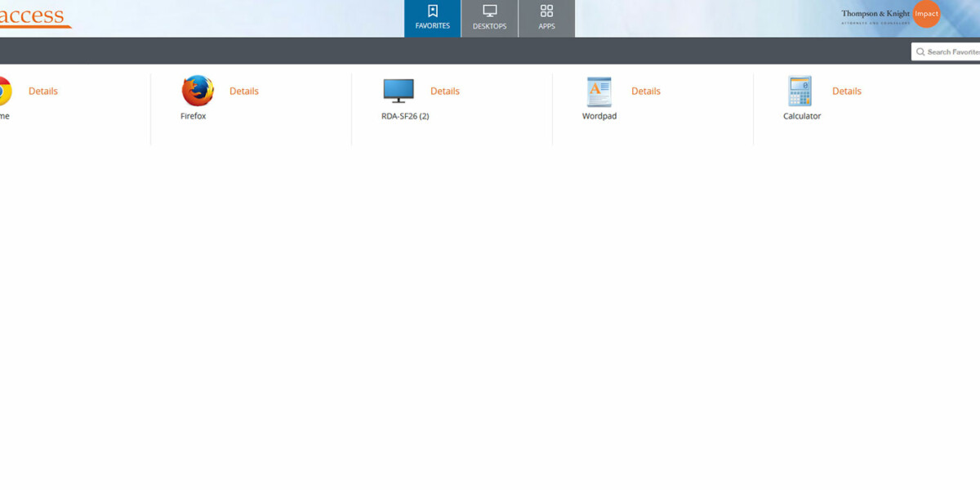The image size is (980, 490).
Task: Click the bookmark icon above FAVORITES
Action: click(x=432, y=11)
